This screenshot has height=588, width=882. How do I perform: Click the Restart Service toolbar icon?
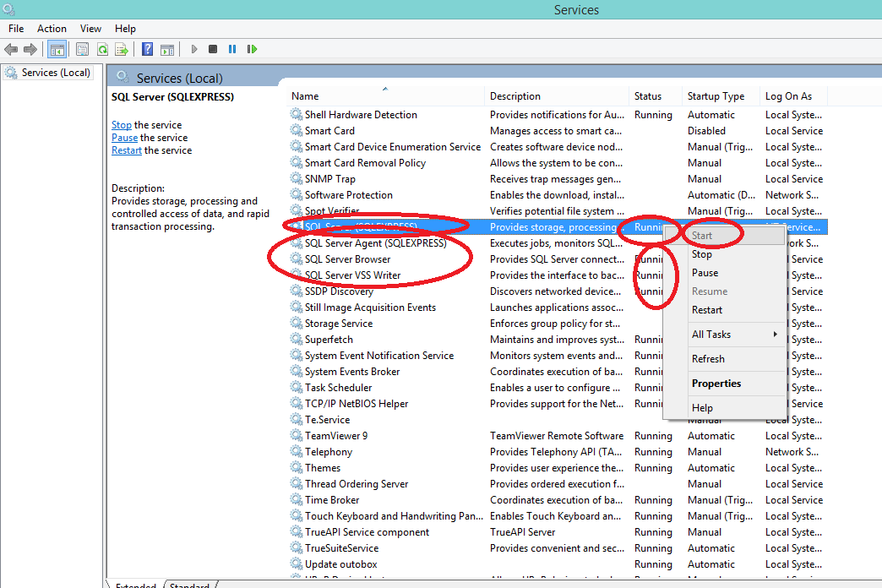click(x=252, y=50)
